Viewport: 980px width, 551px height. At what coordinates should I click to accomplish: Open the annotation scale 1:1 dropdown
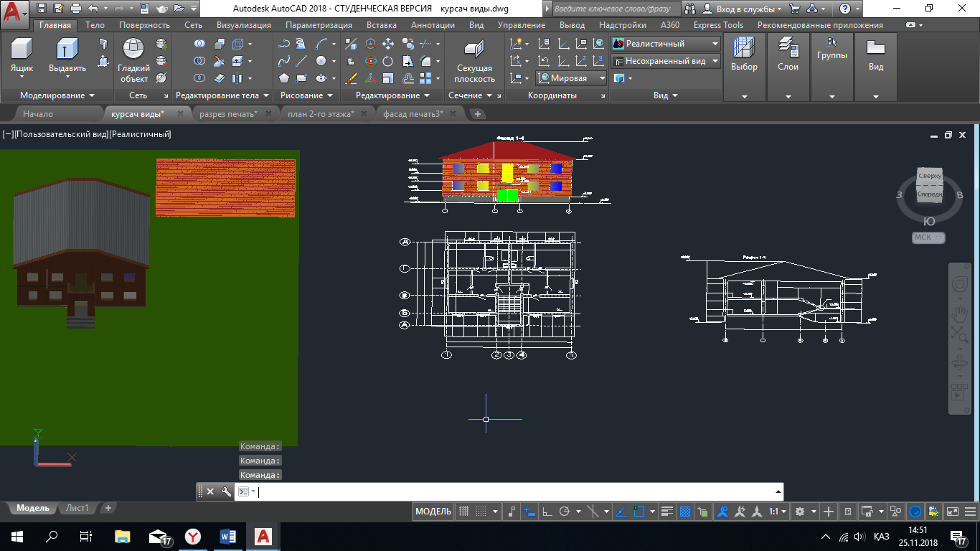tap(778, 512)
